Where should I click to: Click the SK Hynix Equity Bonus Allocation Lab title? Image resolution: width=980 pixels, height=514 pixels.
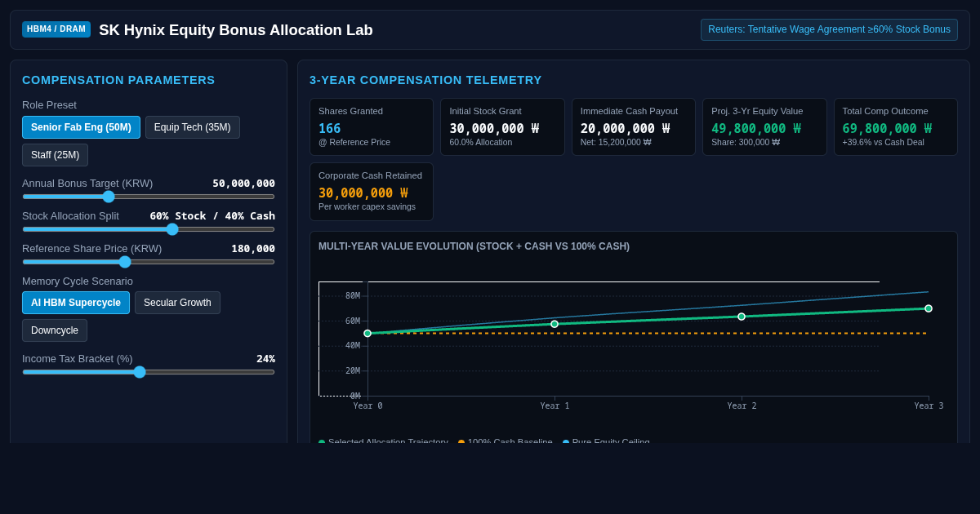236,30
